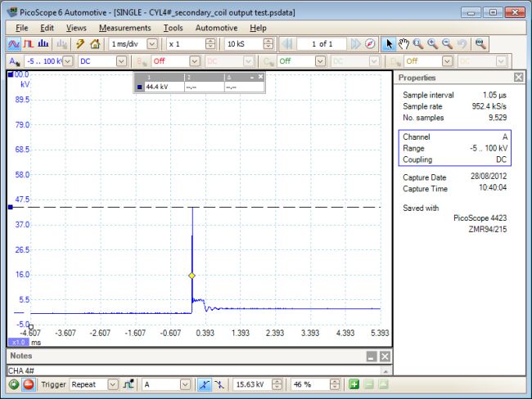Click the 44.4 kV ruler value
The image size is (532, 399).
coord(157,87)
